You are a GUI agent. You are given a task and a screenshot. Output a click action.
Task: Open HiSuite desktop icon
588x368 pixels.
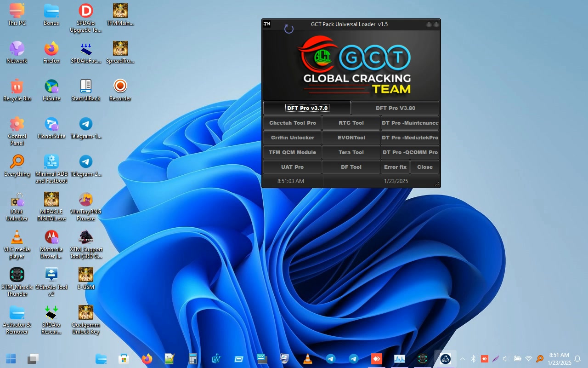coord(51,90)
